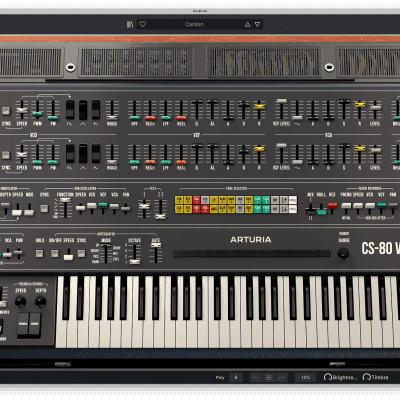
Task: Toggle the right Chorus rocker switch
Action: pos(35,324)
